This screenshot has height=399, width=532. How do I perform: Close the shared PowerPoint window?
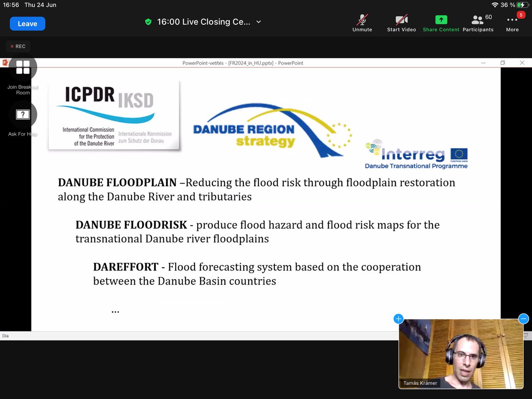pos(522,63)
